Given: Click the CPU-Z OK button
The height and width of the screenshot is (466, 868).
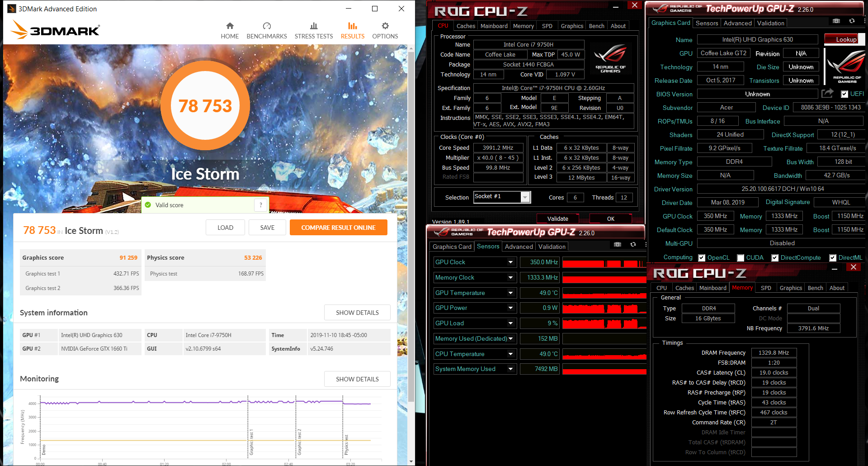Looking at the screenshot, I should tap(611, 219).
